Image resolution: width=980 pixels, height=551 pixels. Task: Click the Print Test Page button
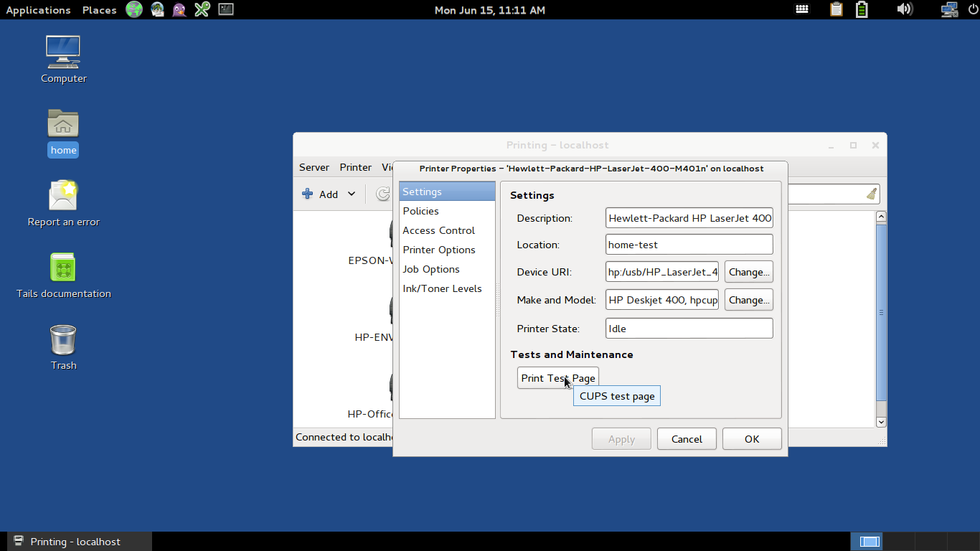click(558, 378)
